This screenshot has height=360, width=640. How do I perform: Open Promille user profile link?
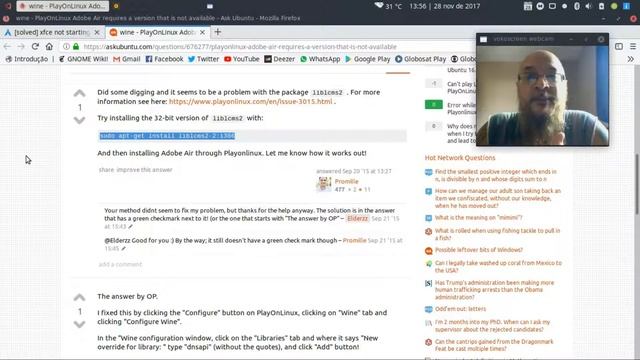[x=347, y=182]
